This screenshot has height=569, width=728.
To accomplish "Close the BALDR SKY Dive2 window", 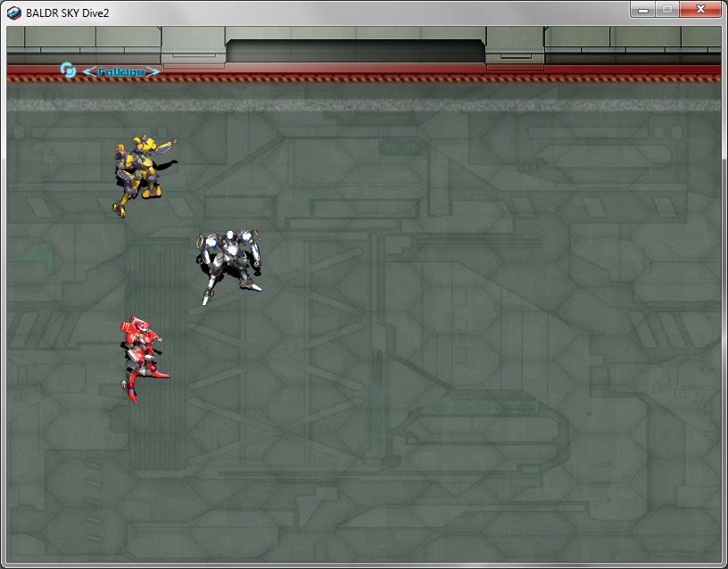I will pos(700,9).
